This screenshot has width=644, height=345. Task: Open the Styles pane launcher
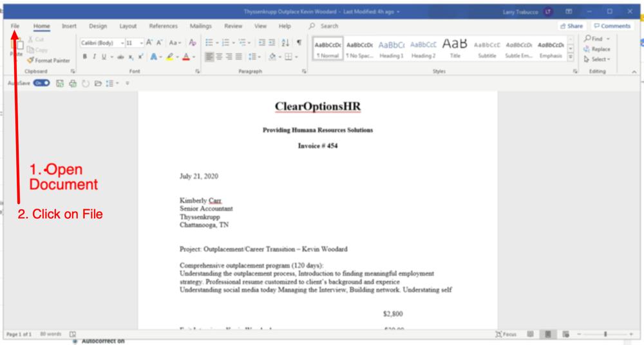click(x=575, y=71)
